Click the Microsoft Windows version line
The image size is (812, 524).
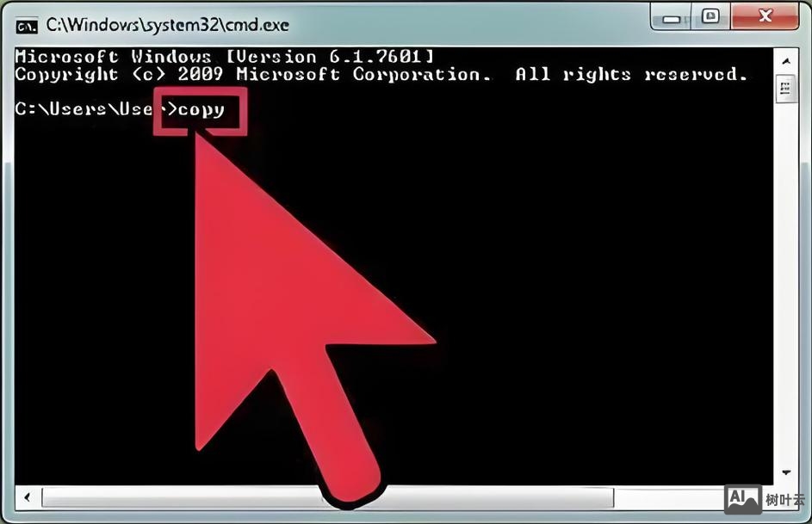point(224,56)
